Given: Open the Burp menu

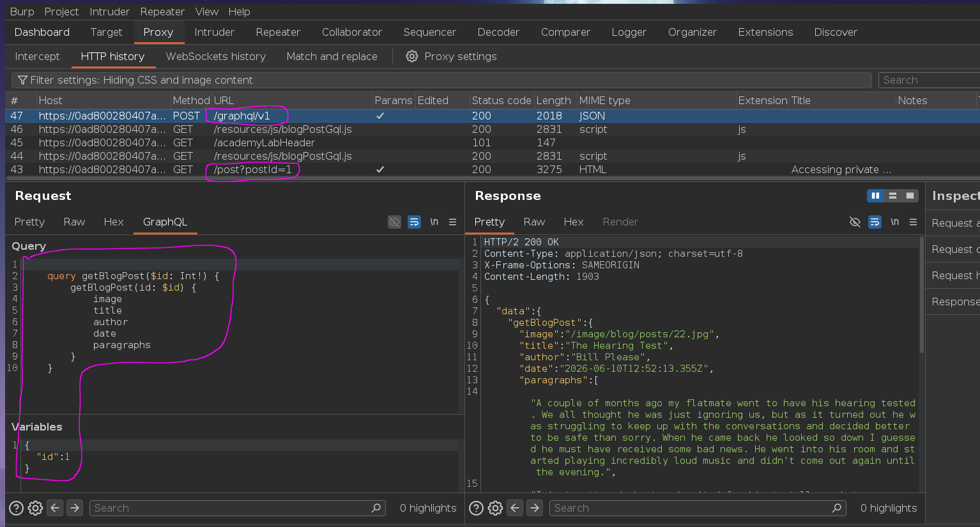Looking at the screenshot, I should [22, 11].
